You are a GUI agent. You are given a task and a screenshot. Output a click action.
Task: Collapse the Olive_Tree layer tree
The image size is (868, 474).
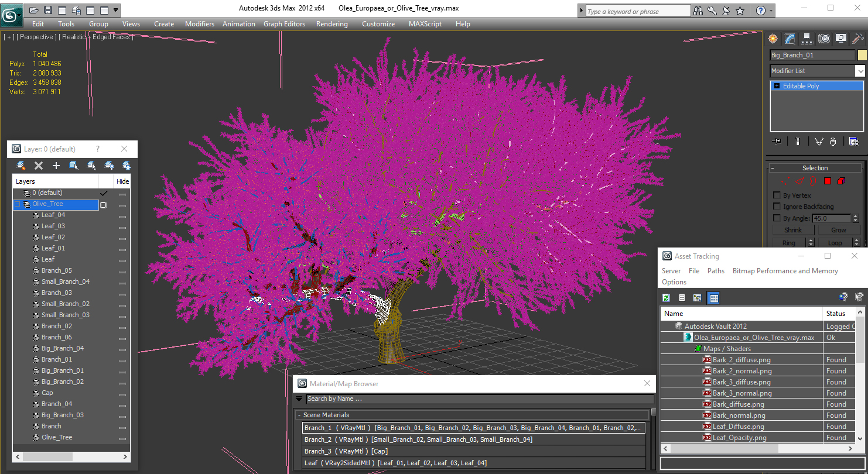(17, 205)
